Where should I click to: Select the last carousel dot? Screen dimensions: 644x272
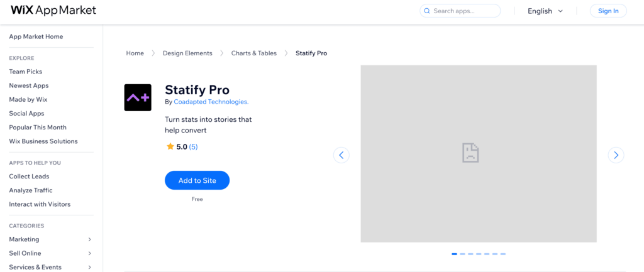tap(503, 254)
